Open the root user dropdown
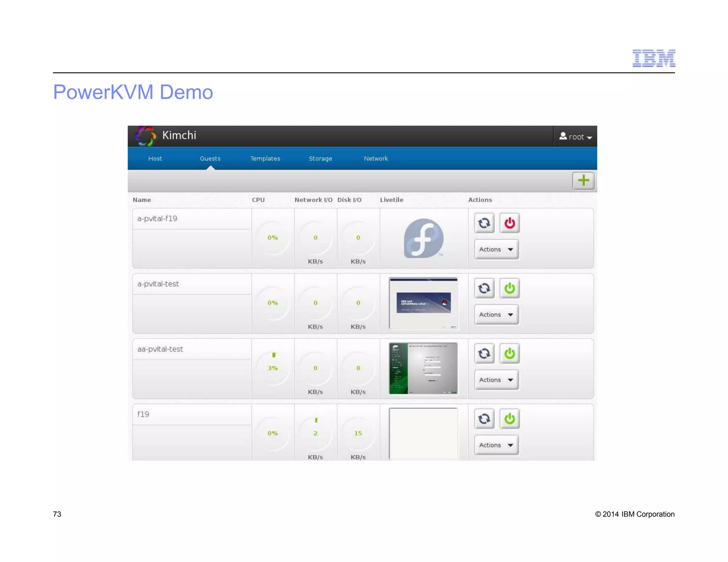 point(576,136)
